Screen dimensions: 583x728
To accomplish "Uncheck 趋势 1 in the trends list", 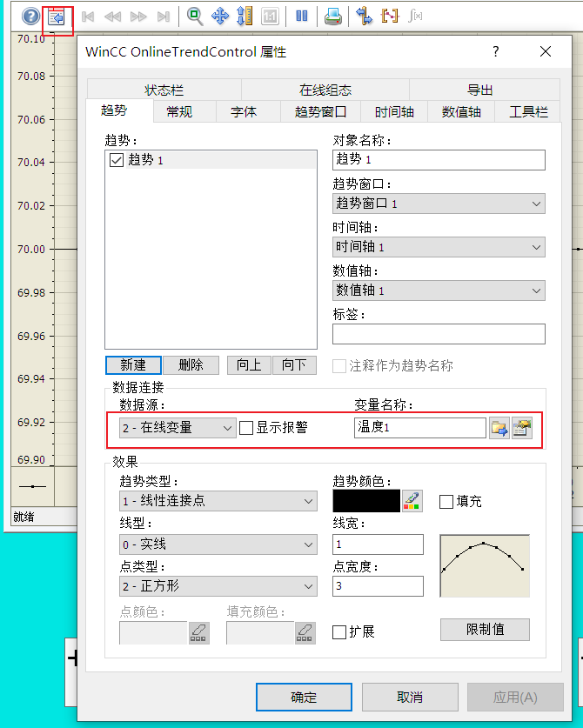I will point(116,160).
